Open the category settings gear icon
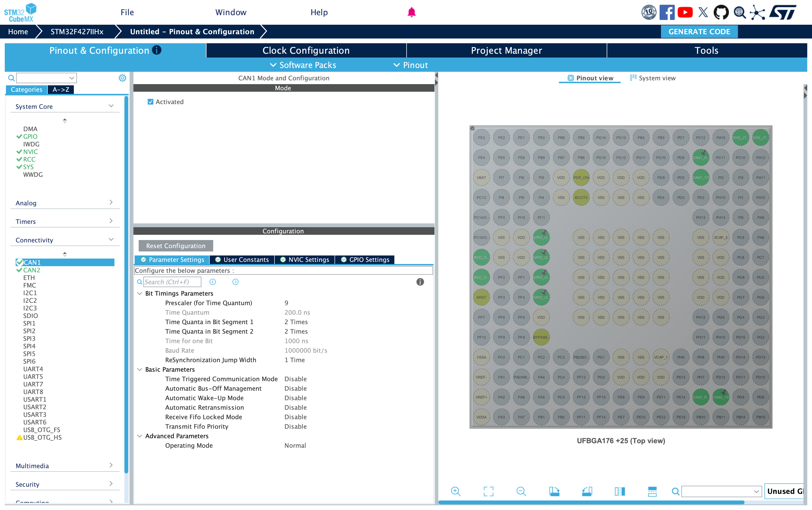The width and height of the screenshot is (812, 510). [x=122, y=78]
